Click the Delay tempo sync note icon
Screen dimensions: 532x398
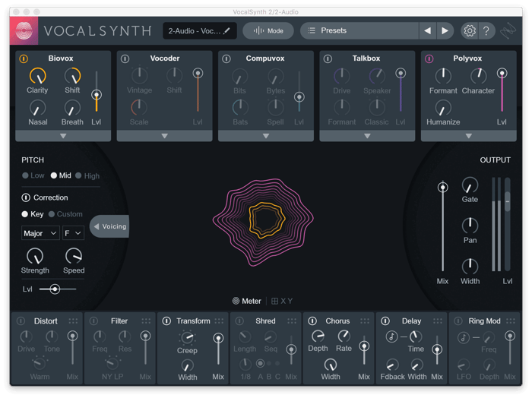[x=391, y=336]
